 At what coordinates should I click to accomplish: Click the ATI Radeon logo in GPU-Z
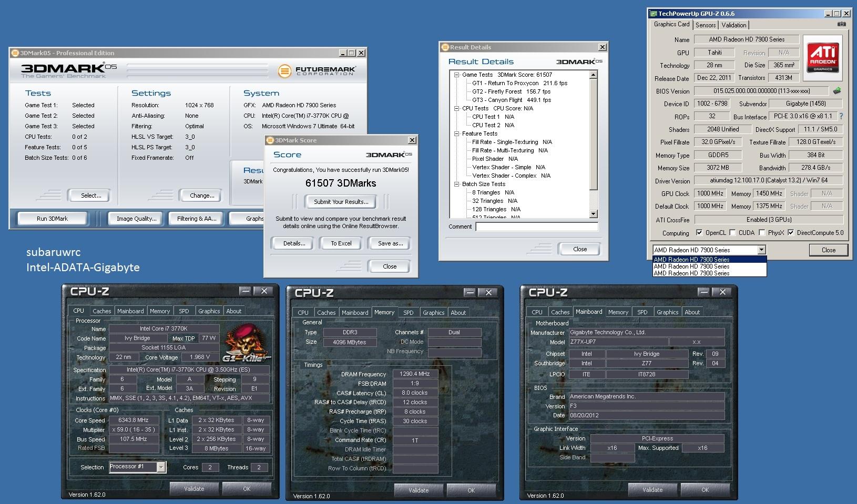click(823, 58)
